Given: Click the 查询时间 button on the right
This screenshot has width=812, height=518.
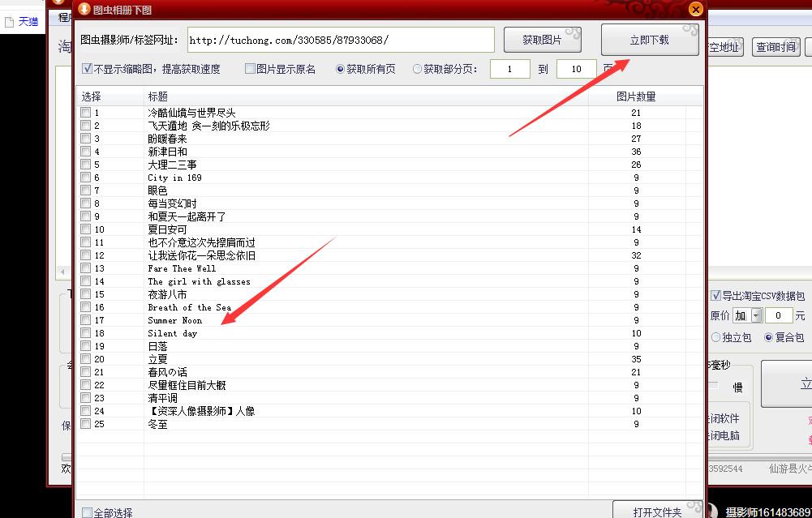Looking at the screenshot, I should click(x=775, y=46).
